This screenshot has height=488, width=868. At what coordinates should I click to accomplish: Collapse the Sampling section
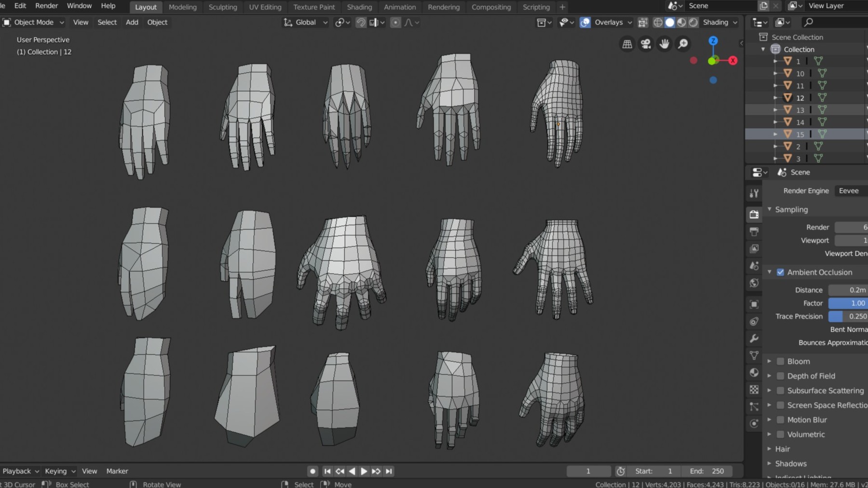(x=770, y=209)
